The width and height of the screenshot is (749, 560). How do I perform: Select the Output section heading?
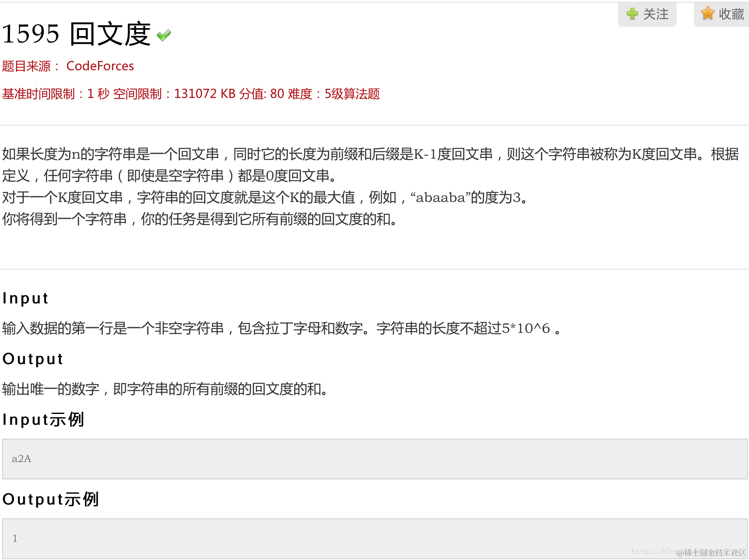(x=33, y=359)
